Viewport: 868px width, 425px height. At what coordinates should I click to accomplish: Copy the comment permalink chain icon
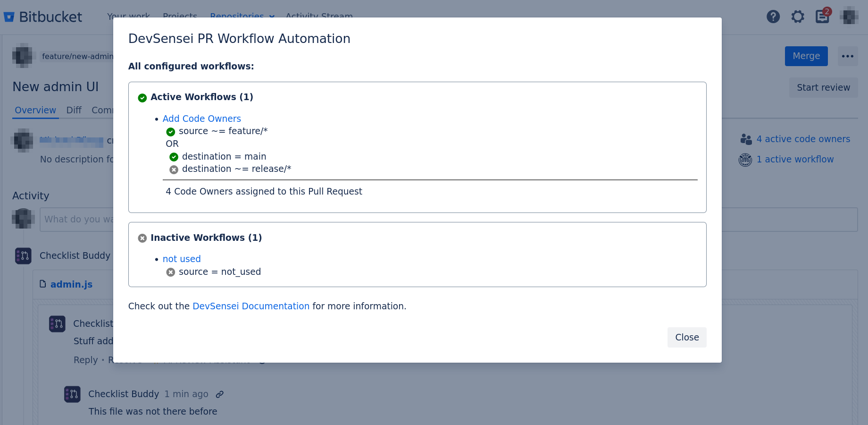click(x=220, y=394)
